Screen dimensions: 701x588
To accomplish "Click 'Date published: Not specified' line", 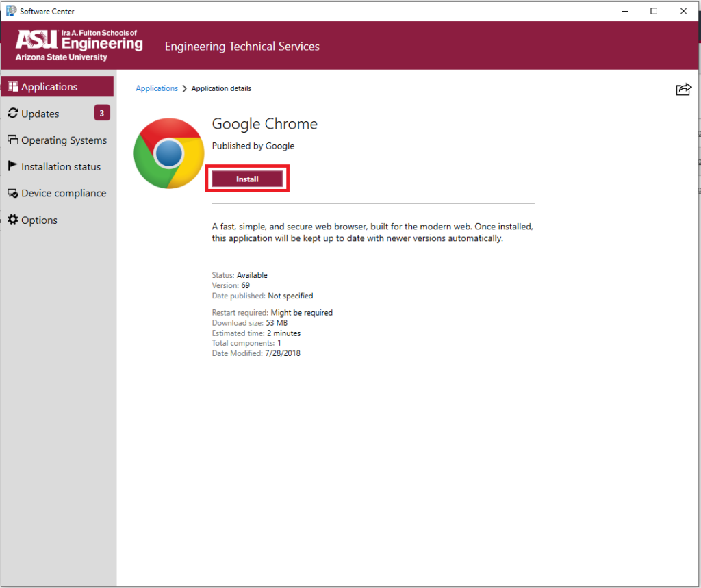I will (262, 296).
